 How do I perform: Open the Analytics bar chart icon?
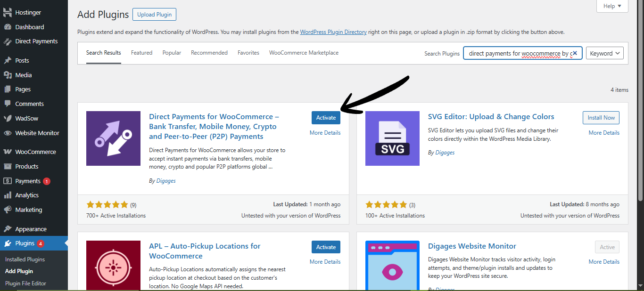click(x=8, y=195)
